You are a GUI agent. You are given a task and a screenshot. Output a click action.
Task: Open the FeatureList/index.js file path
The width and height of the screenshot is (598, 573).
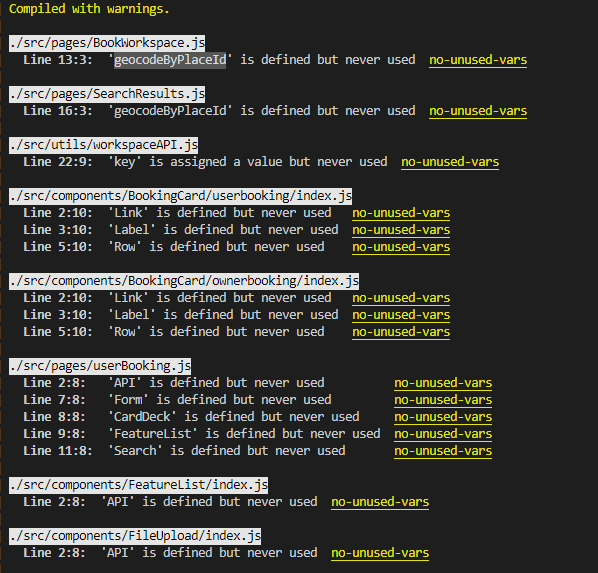138,485
